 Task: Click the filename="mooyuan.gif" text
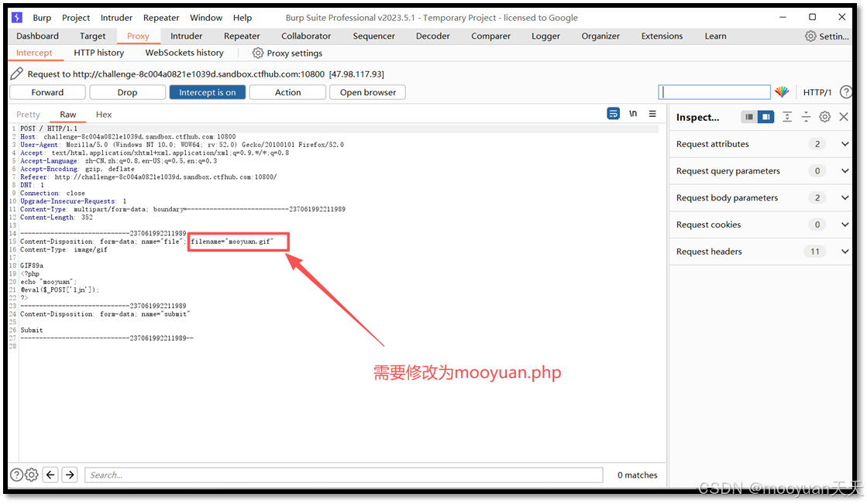tap(232, 242)
